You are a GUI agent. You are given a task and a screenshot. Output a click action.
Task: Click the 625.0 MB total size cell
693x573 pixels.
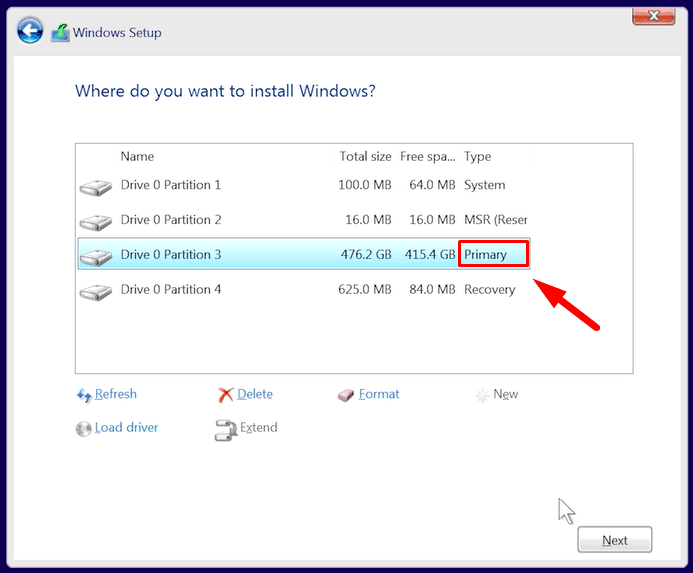pyautogui.click(x=365, y=290)
